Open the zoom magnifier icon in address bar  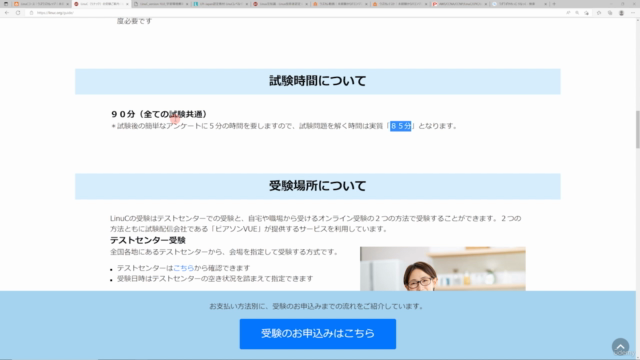(x=577, y=13)
